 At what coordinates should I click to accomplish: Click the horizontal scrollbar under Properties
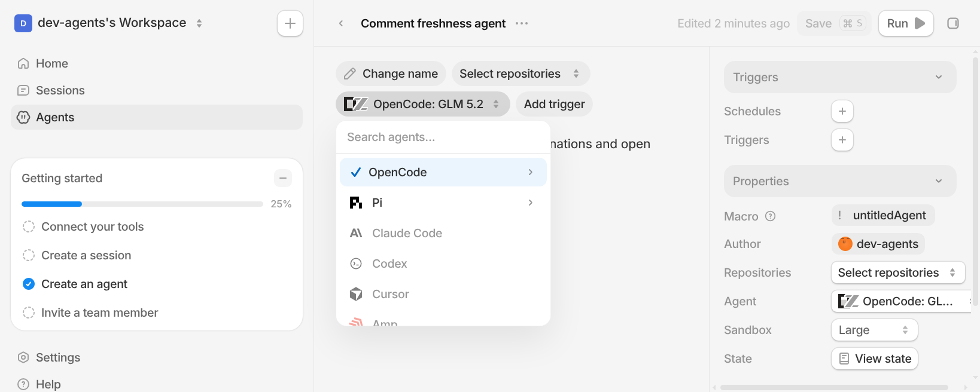point(834,387)
